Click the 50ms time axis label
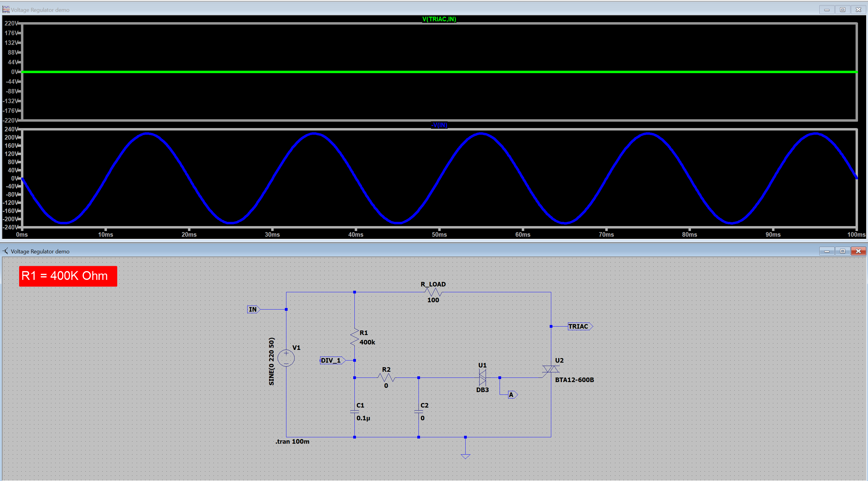Image resolution: width=868 pixels, height=481 pixels. 439,235
